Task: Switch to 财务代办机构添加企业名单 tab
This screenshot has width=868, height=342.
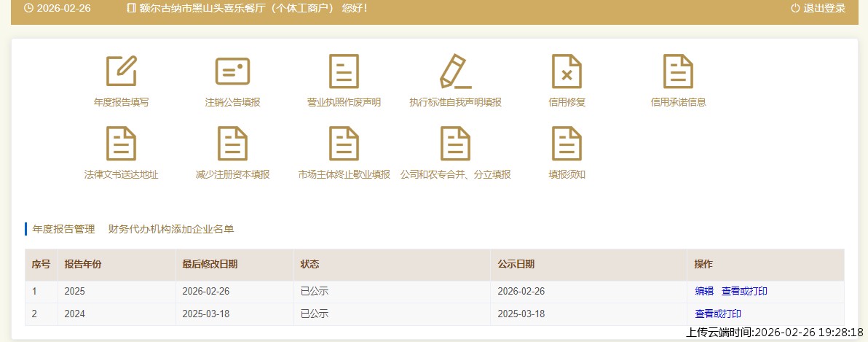Action: coord(171,229)
